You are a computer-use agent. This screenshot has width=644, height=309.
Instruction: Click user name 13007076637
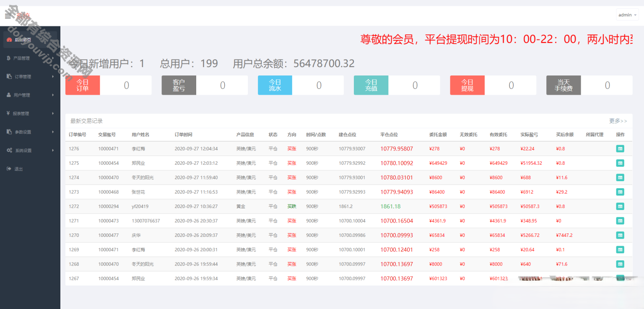[146, 221]
